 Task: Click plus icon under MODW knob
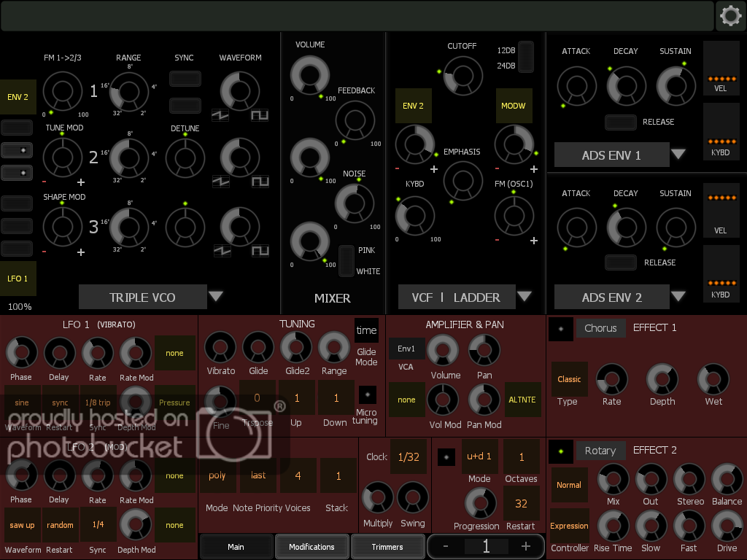(x=534, y=169)
